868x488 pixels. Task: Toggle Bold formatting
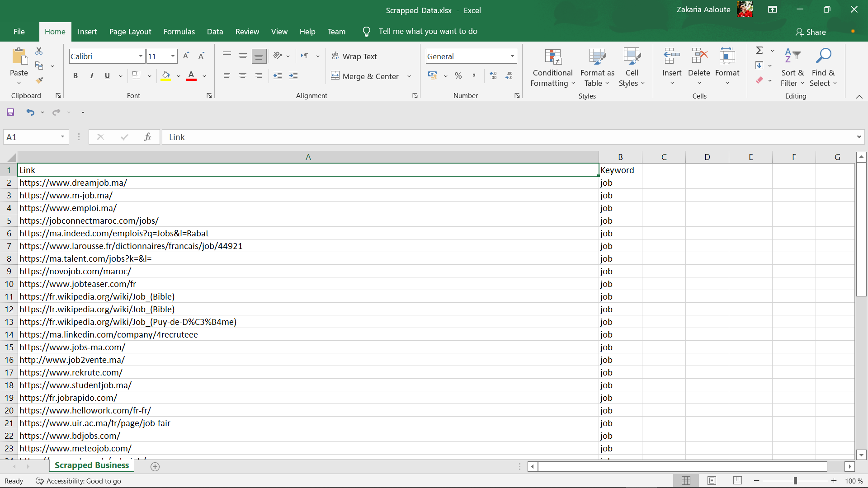tap(75, 75)
